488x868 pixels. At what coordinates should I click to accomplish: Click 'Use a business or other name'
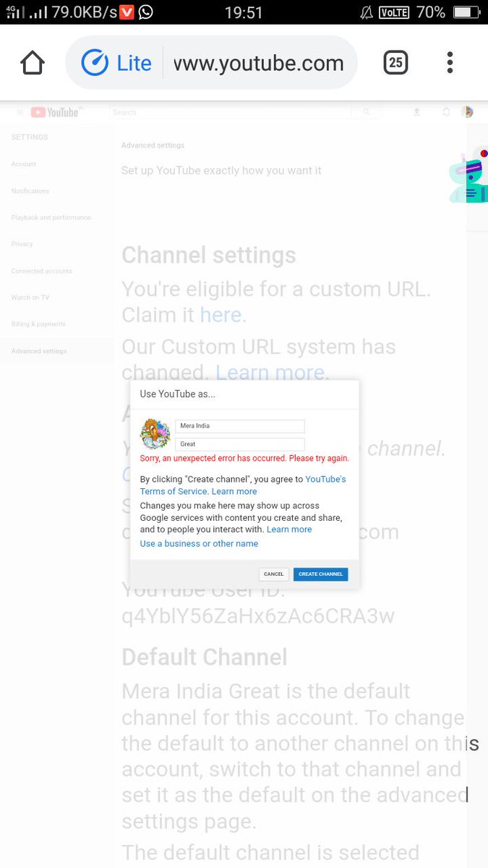click(199, 544)
